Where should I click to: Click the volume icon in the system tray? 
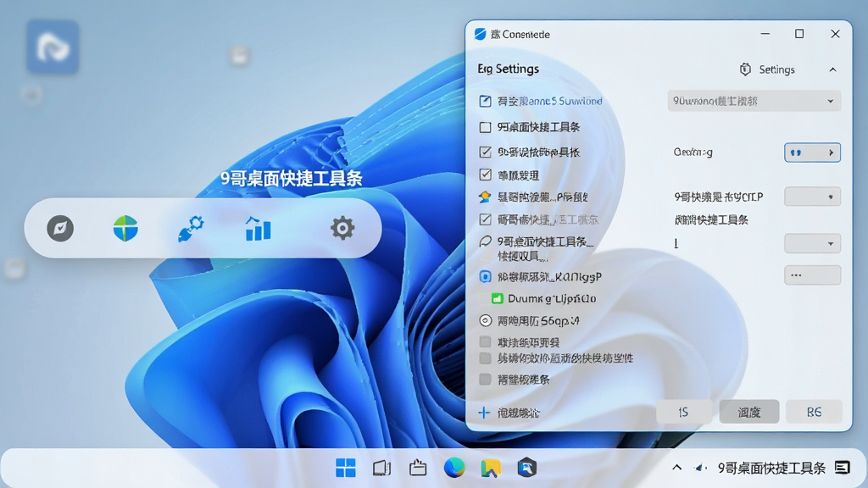(701, 468)
